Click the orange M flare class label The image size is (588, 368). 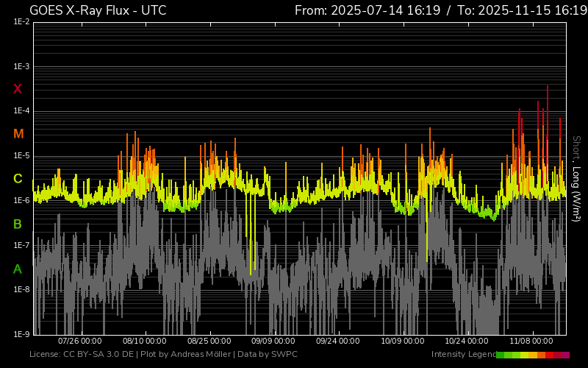18,134
